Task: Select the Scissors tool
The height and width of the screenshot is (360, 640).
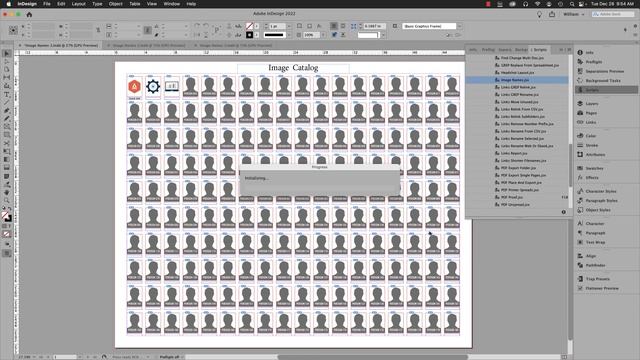Action: click(x=7, y=143)
